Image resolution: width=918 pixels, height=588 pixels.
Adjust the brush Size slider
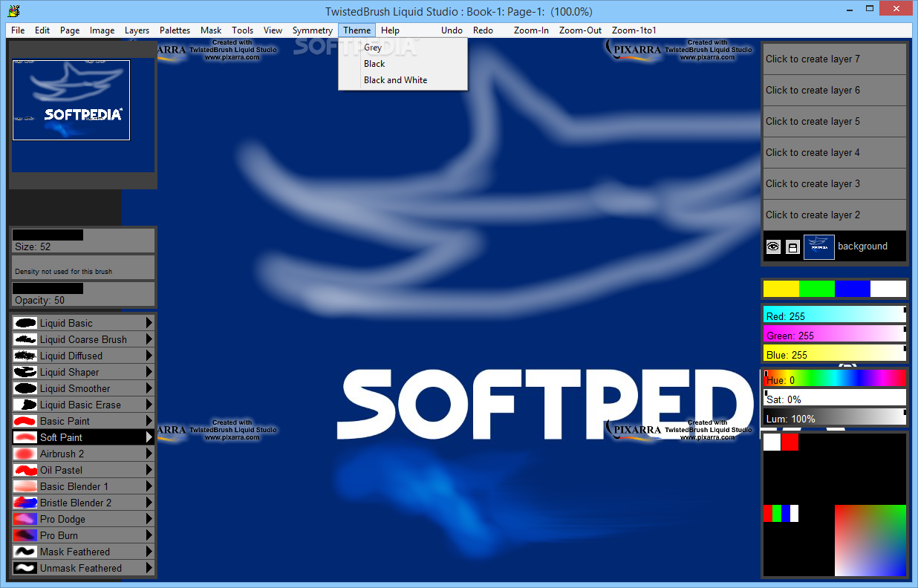[83, 241]
